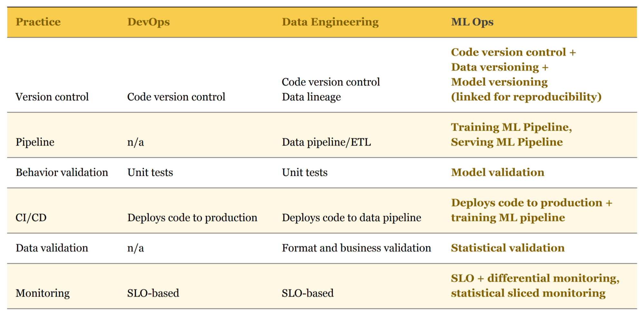The image size is (644, 317).
Task: Click Format and business validation cell
Action: [356, 248]
